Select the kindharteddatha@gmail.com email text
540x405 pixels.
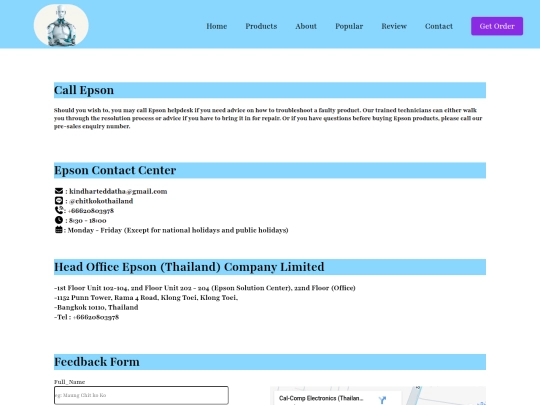(x=118, y=191)
